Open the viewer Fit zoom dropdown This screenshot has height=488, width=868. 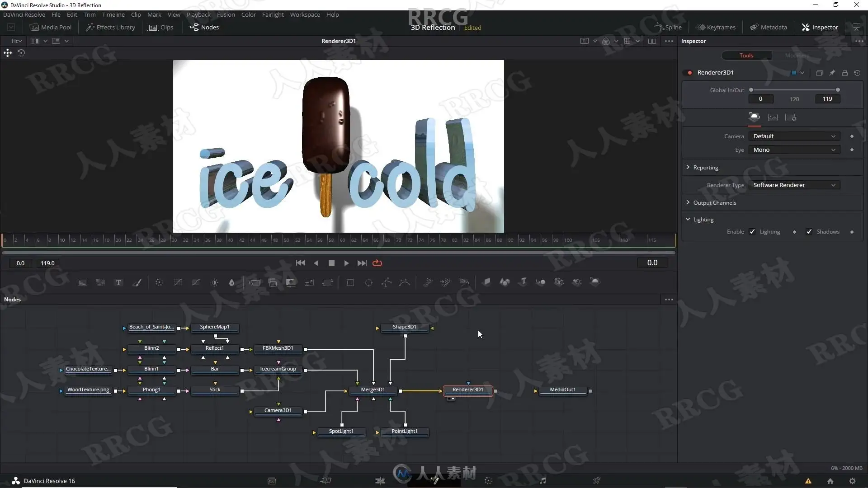[17, 41]
